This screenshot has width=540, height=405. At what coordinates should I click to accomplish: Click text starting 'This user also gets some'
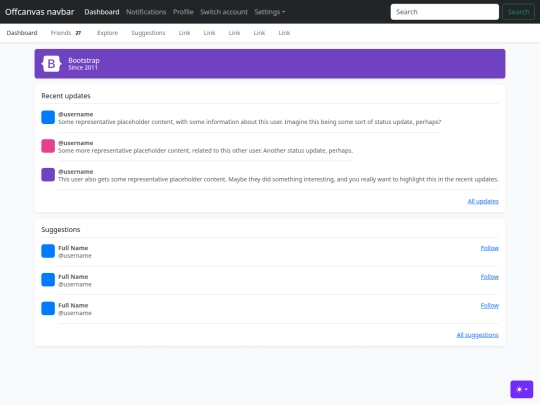click(x=278, y=179)
